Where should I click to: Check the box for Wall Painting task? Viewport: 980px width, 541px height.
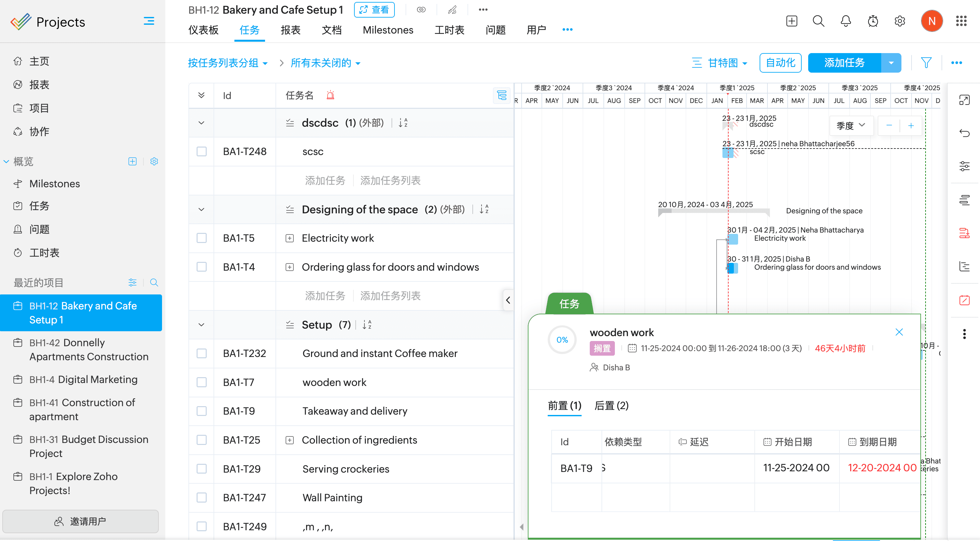(201, 498)
